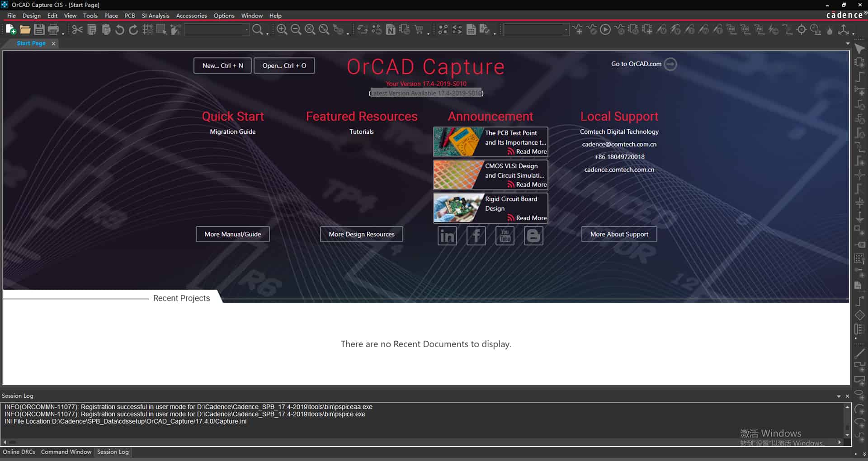This screenshot has width=868, height=461.
Task: Expand the Session Log panel options arrow
Action: (839, 396)
